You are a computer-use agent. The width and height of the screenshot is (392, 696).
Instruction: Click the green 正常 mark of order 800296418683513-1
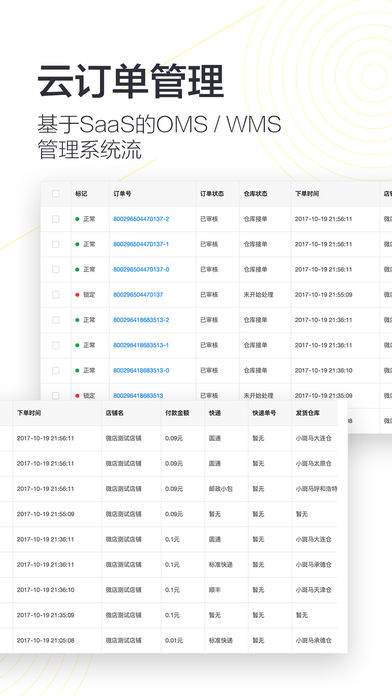pos(85,345)
